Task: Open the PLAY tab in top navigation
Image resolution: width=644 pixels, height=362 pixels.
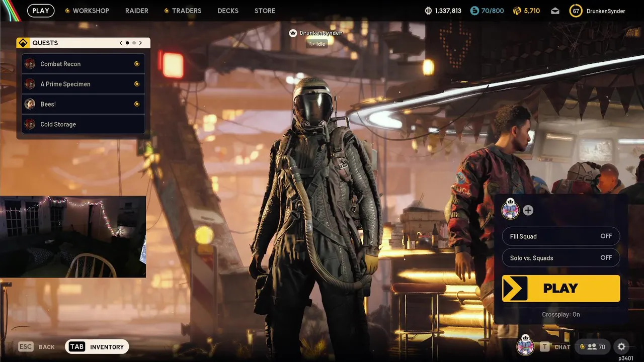Action: coord(41,11)
